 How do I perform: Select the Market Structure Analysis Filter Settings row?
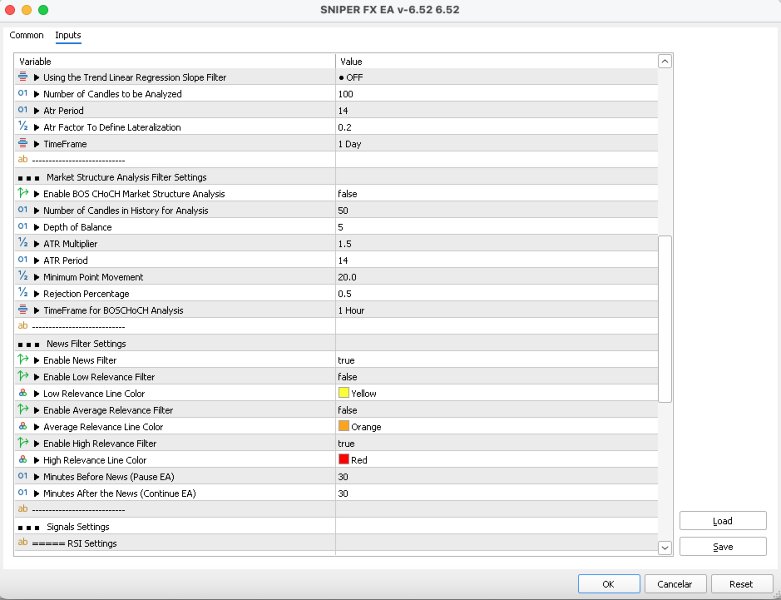click(x=336, y=177)
